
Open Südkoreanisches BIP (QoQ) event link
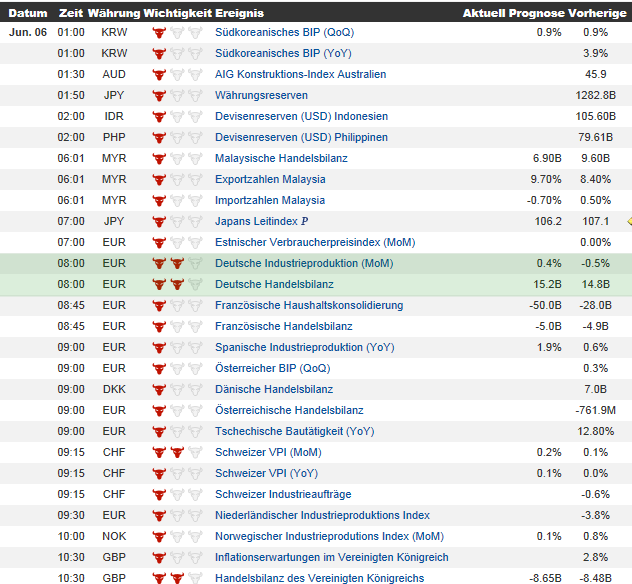pyautogui.click(x=285, y=32)
